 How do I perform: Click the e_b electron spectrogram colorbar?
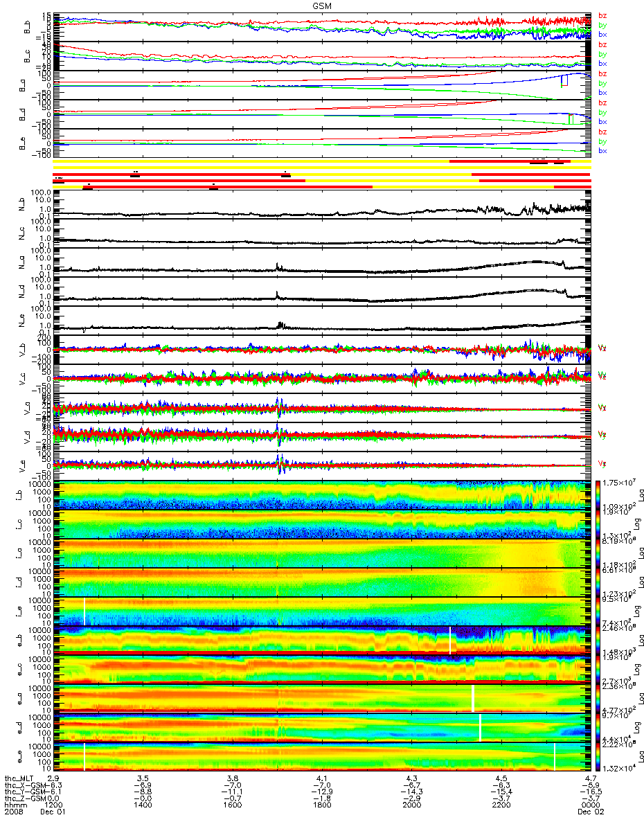[599, 640]
